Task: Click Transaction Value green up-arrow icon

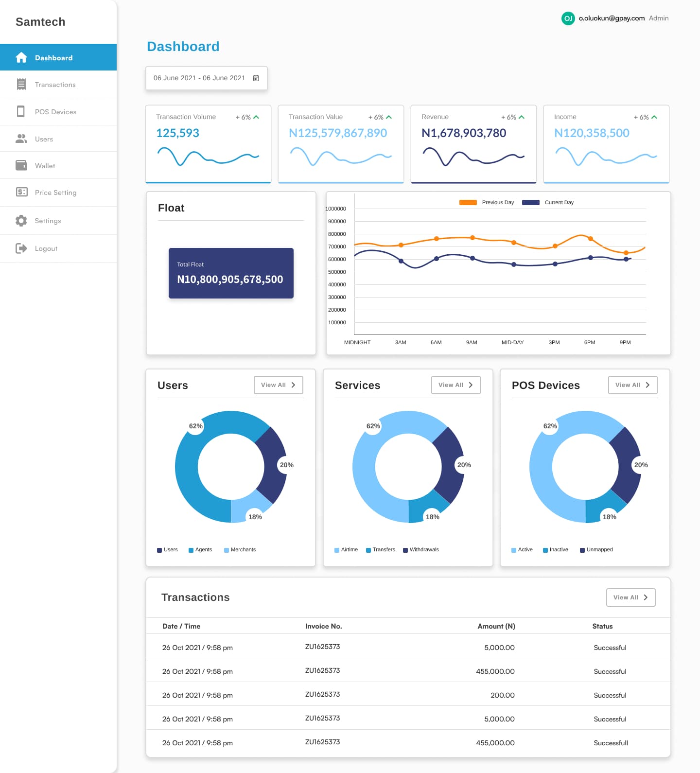Action: point(389,117)
